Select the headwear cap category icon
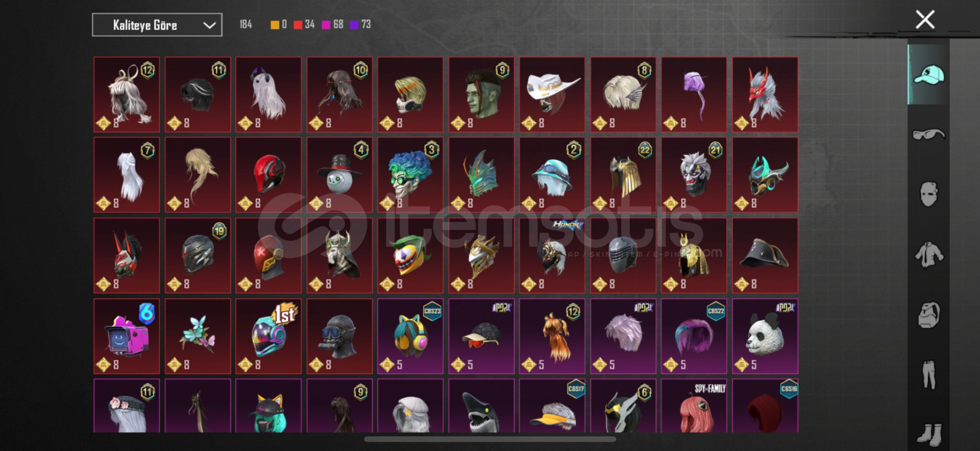 click(x=928, y=75)
